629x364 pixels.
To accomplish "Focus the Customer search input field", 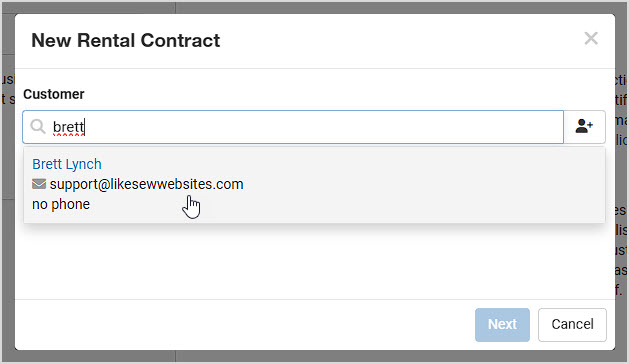I will 293,127.
